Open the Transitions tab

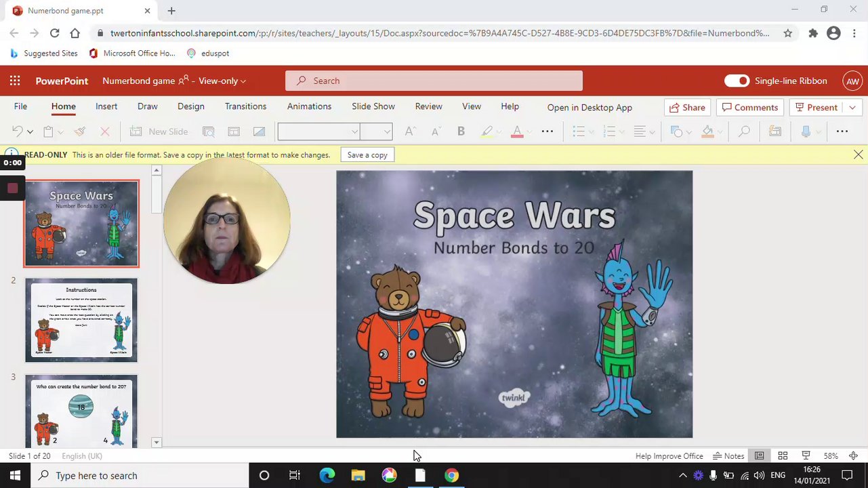[x=245, y=106]
